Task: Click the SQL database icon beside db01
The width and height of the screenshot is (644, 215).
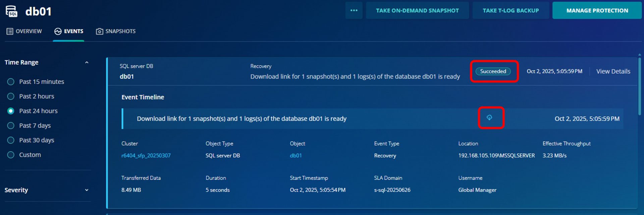Action: pos(11,11)
